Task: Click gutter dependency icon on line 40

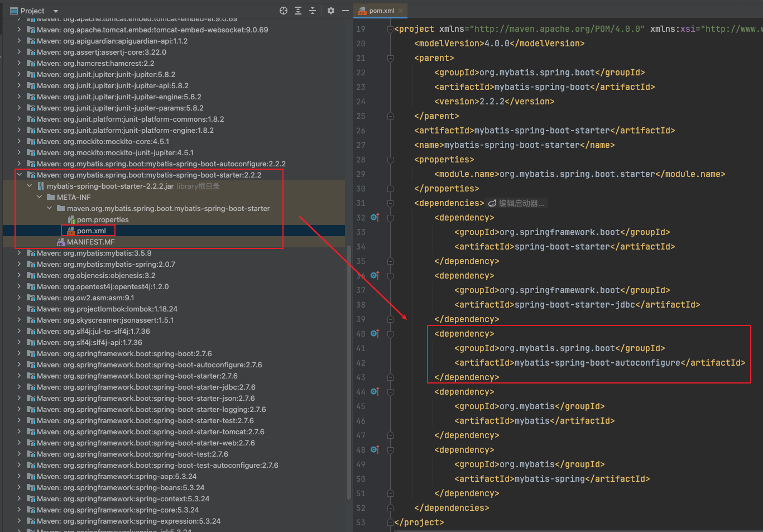Action: [x=375, y=334]
